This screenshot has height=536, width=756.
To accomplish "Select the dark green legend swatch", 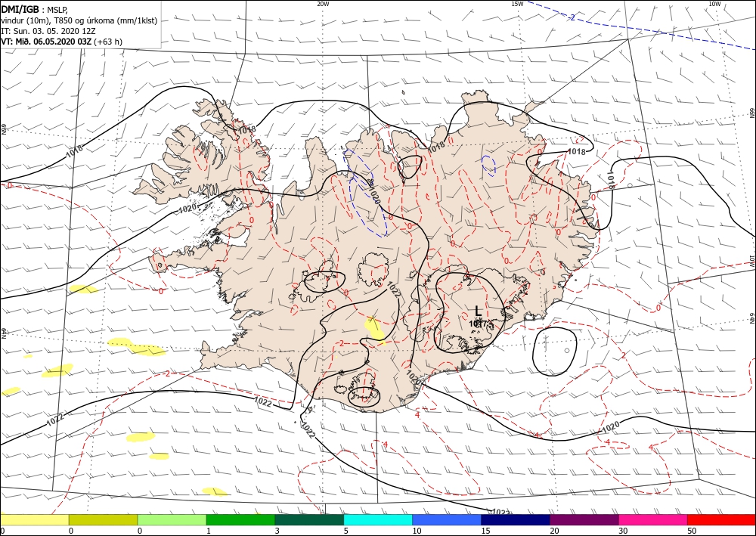I will 309,519.
